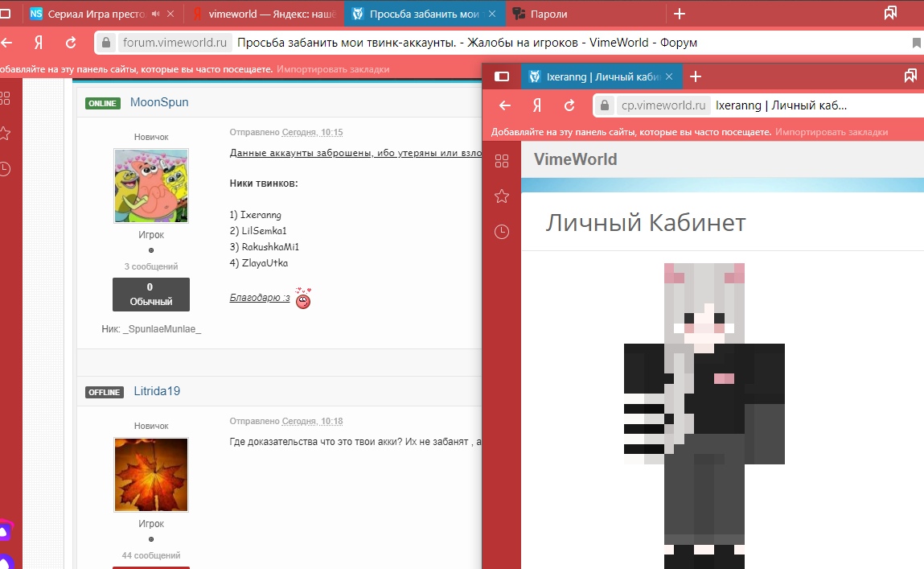Click the lock icon beside cp.vimeworld.ru
This screenshot has width=924, height=569.
(x=605, y=105)
